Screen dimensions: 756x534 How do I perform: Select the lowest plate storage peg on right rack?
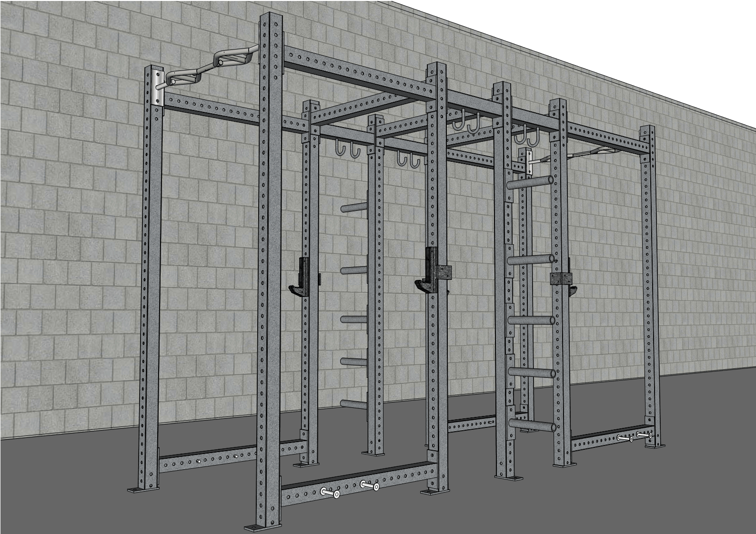click(x=532, y=425)
